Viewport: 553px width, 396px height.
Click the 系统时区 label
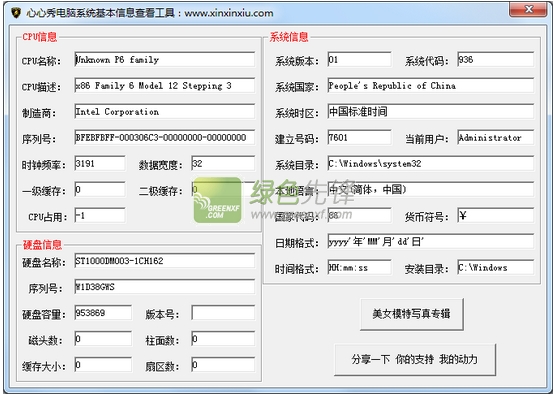coord(297,113)
